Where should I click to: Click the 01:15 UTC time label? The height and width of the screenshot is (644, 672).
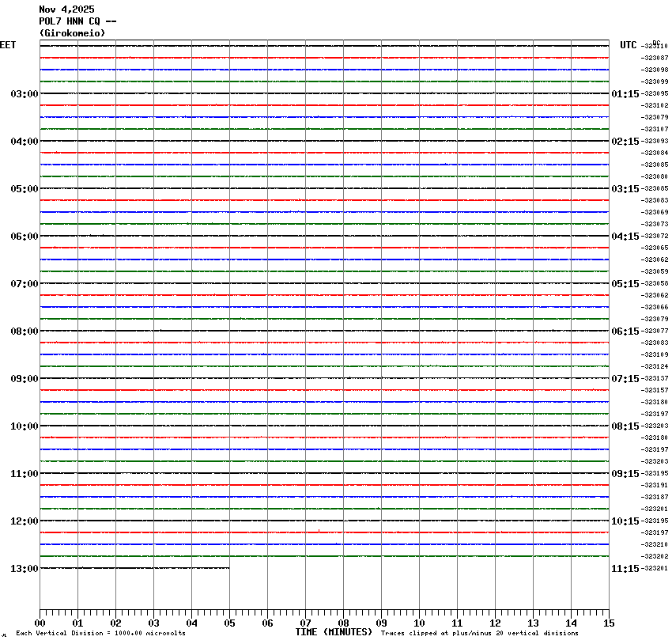[x=625, y=94]
